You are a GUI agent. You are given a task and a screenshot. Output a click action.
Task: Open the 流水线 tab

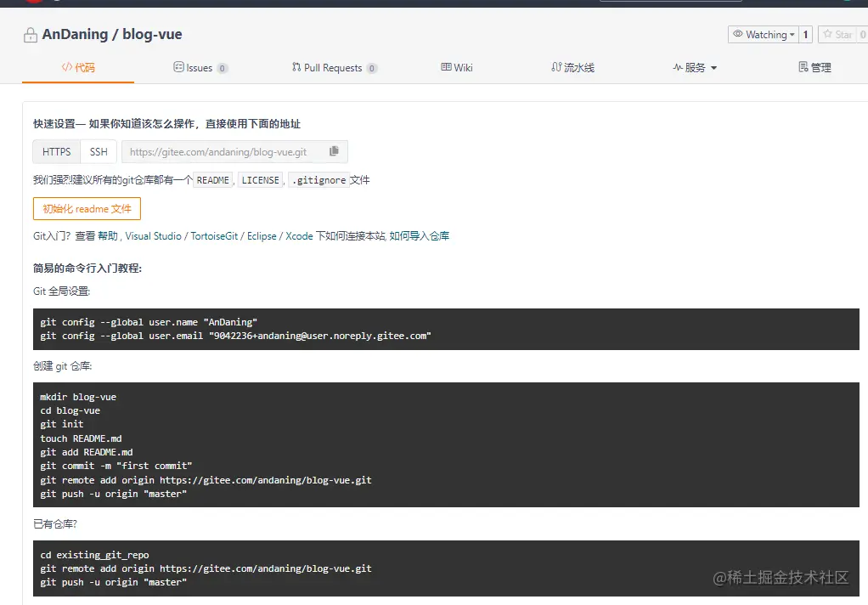tap(573, 68)
